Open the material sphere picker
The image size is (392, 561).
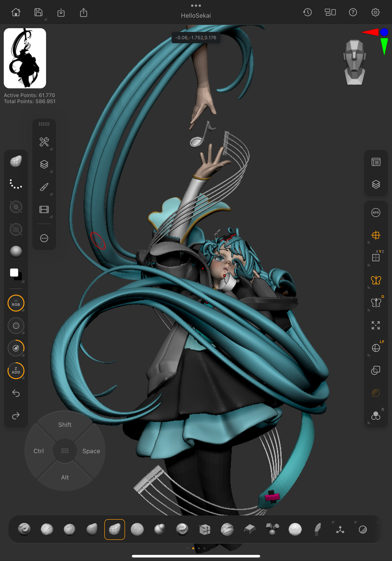click(x=16, y=251)
